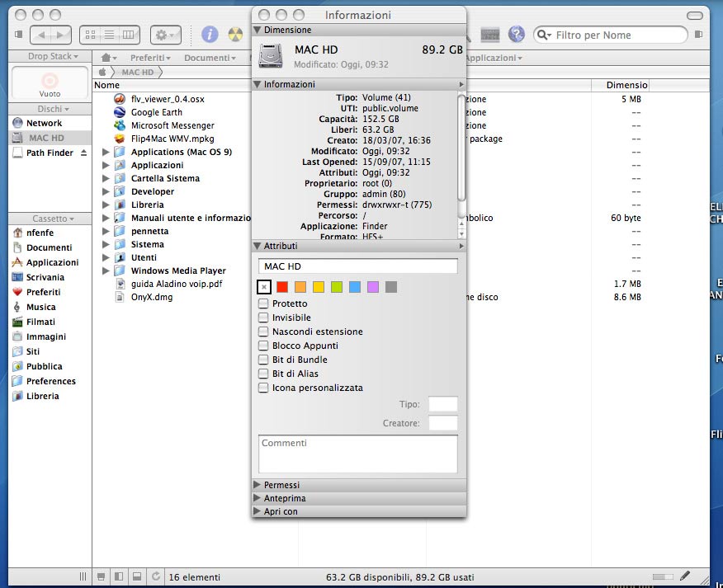Image resolution: width=723 pixels, height=588 pixels.
Task: Select the Google Earth application icon
Action: 120,112
